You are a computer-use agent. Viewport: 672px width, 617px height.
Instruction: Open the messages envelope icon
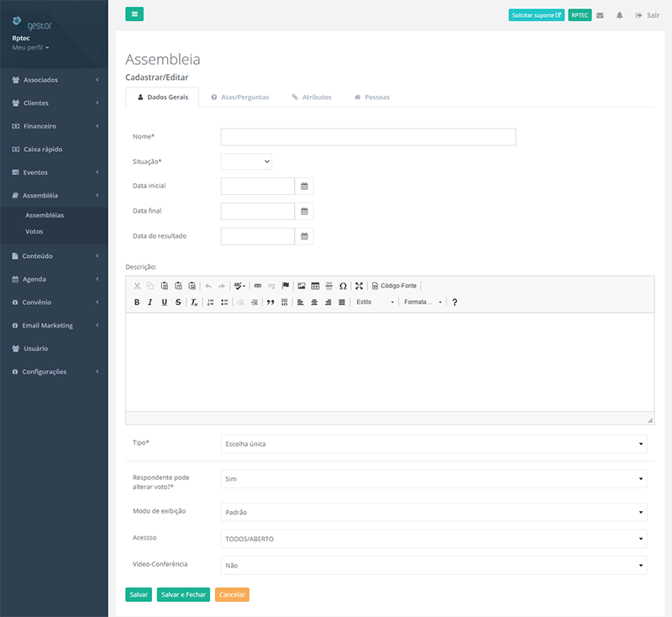(600, 15)
